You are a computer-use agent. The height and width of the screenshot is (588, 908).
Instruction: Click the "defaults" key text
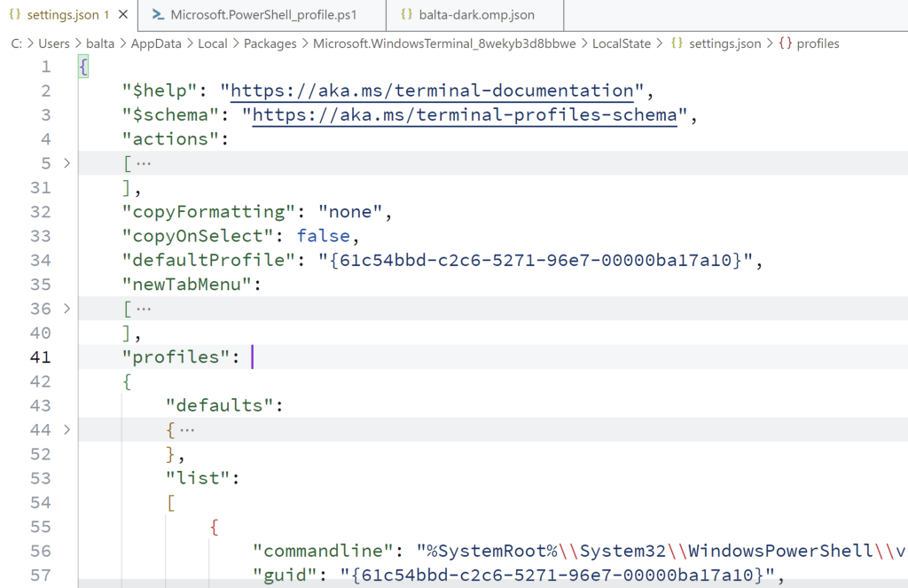coord(220,405)
